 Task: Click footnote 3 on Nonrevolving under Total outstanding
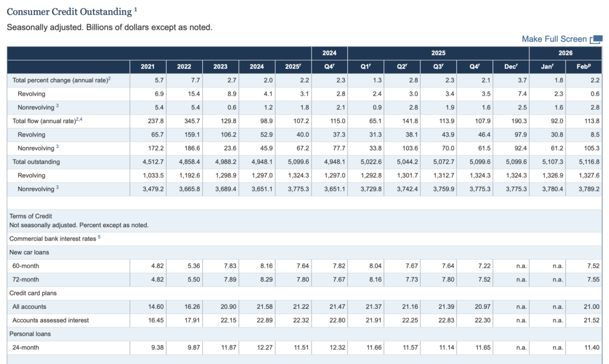pyautogui.click(x=57, y=187)
